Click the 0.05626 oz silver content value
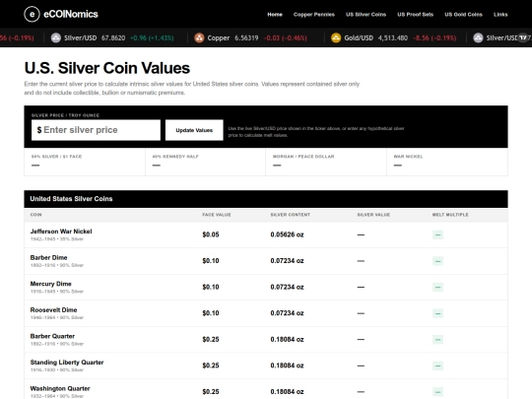This screenshot has height=399, width=532. coord(287,234)
